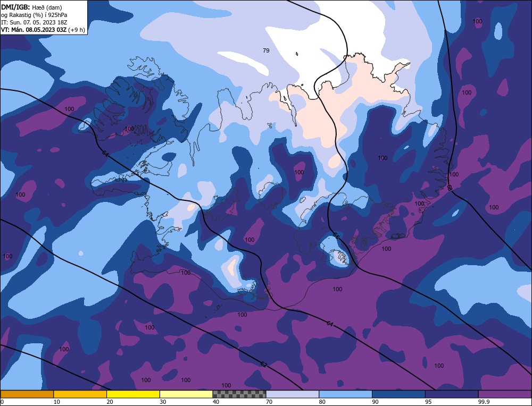Click the '62' contour line label

(264, 365)
